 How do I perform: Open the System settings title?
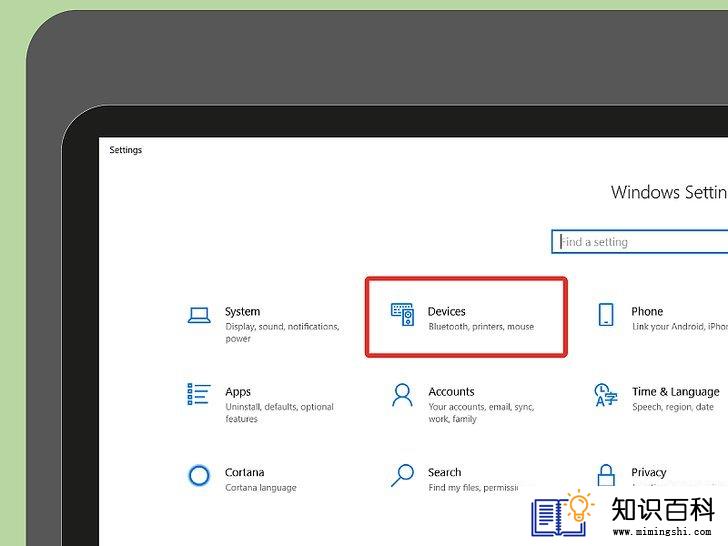tap(242, 312)
